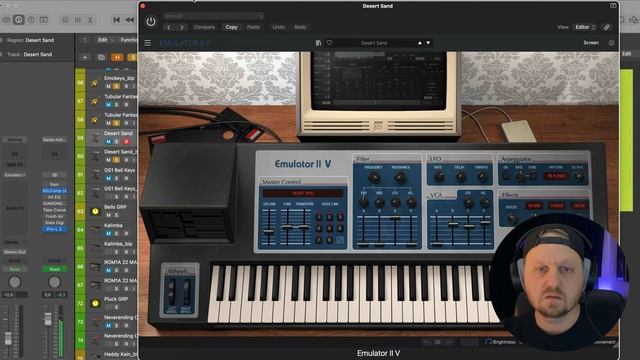Select next preset with down arrow

pyautogui.click(x=428, y=43)
